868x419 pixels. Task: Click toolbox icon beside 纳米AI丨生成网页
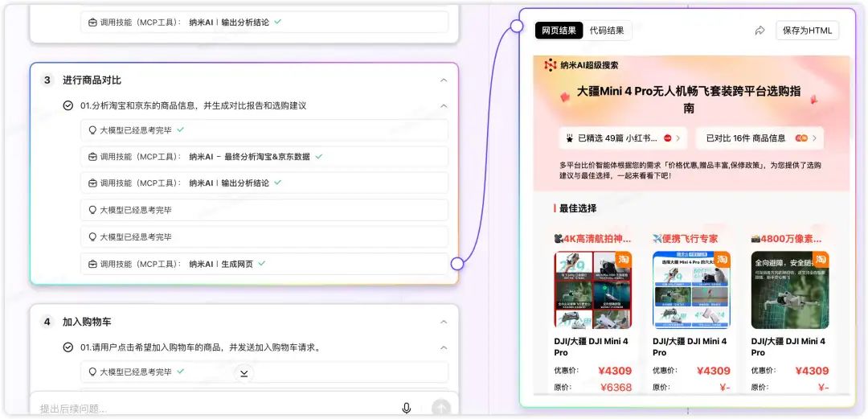tap(92, 265)
